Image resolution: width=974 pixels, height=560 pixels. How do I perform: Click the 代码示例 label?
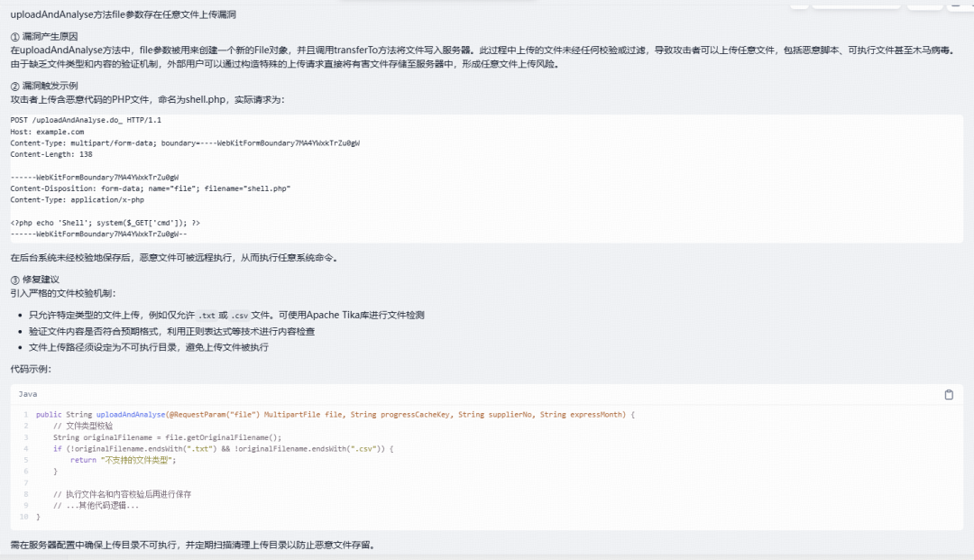point(31,369)
